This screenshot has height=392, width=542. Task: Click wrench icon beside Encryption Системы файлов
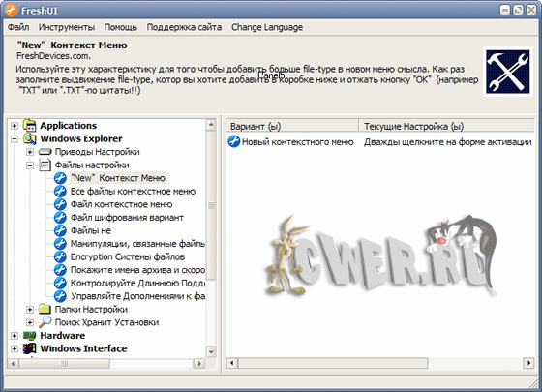[x=60, y=256]
